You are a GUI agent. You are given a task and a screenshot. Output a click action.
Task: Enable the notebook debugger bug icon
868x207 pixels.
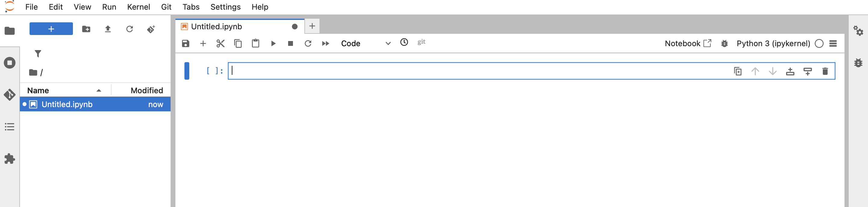point(724,43)
